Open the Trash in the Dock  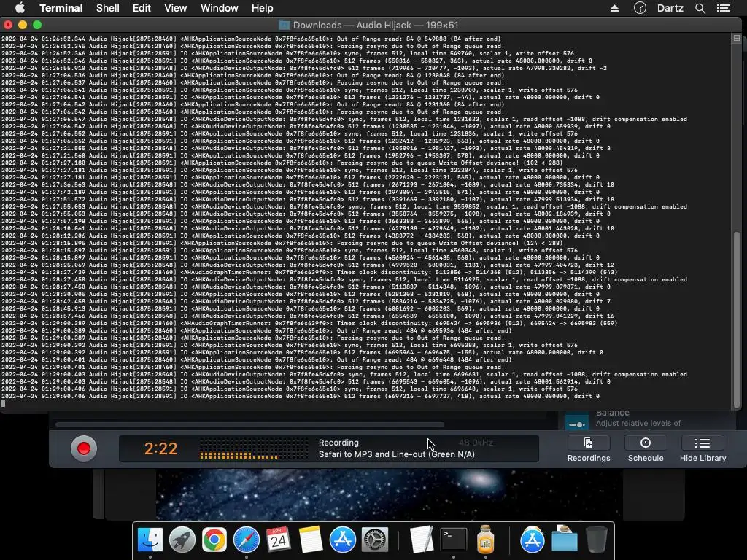pos(597,540)
